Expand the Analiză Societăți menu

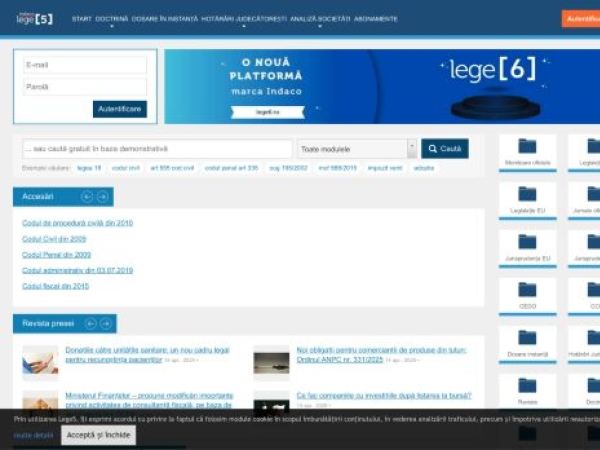coord(320,19)
